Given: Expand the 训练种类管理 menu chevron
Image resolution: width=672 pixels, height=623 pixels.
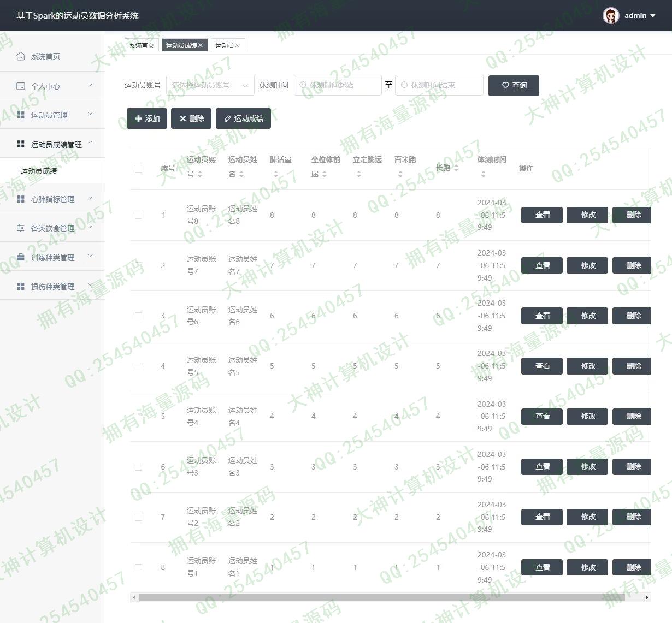Looking at the screenshot, I should click(x=91, y=256).
